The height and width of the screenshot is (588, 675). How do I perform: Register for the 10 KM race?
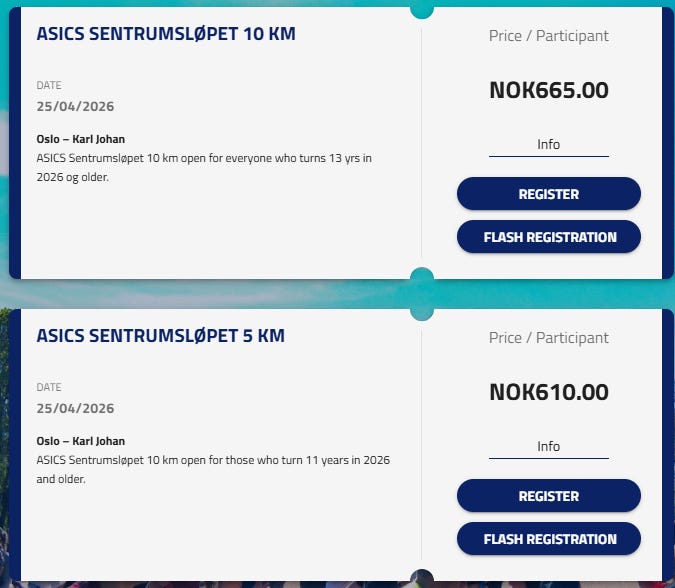click(x=548, y=194)
